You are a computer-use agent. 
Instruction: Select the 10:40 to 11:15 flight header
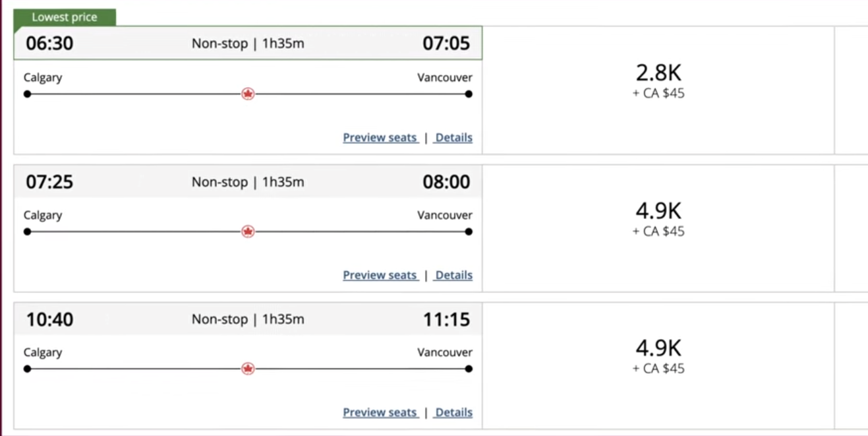tap(248, 319)
